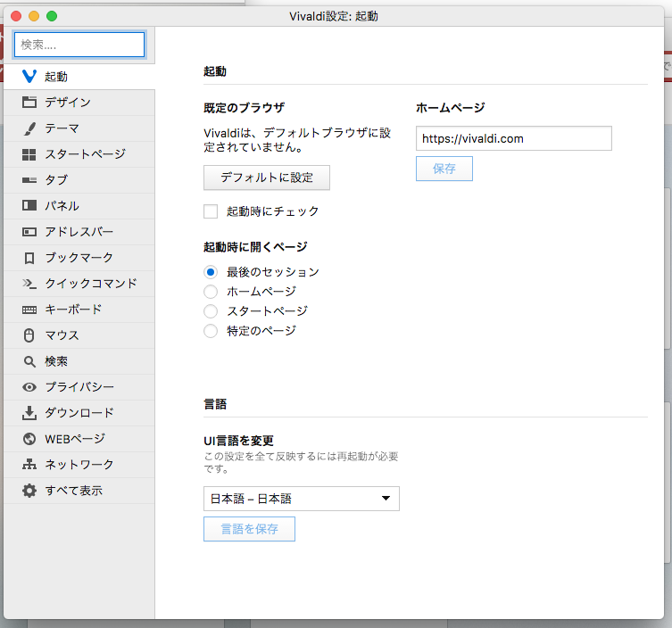The width and height of the screenshot is (672, 628).
Task: Click the デフォルトに設定 button
Action: tap(267, 178)
